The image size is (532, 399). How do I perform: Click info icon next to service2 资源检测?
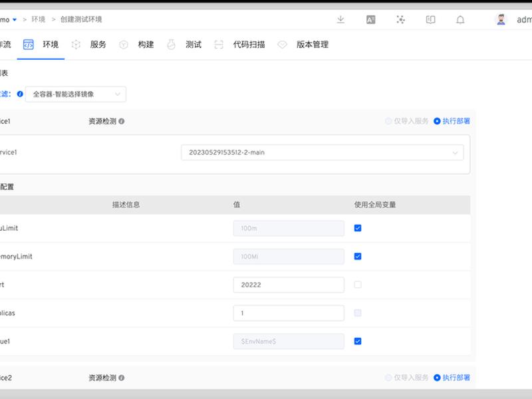[122, 378]
